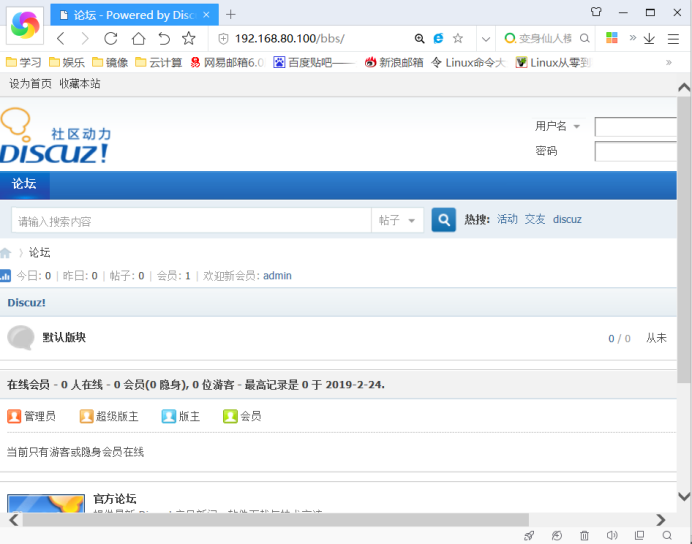Click the vertical scrollbar up arrow
This screenshot has height=544, width=692.
tap(684, 87)
